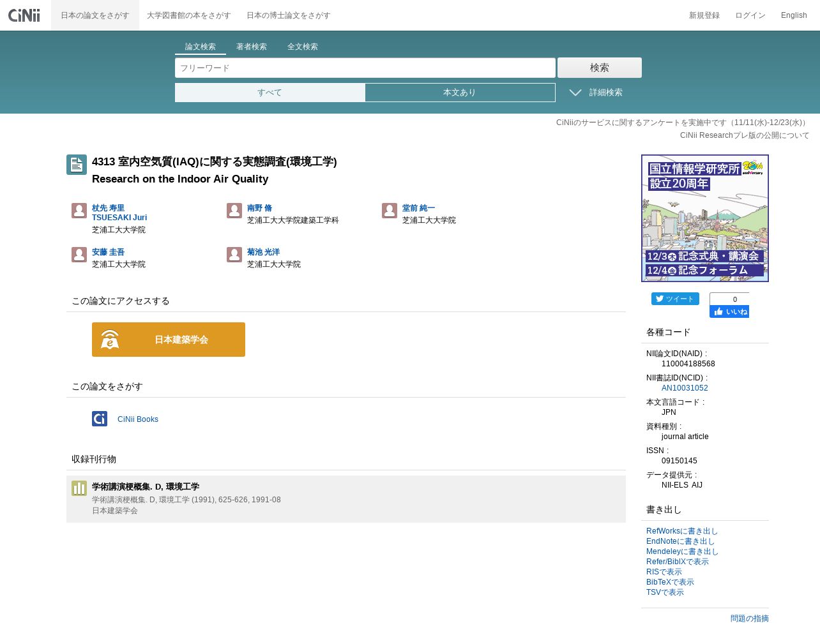Click the 問題の指摘 link

[750, 618]
